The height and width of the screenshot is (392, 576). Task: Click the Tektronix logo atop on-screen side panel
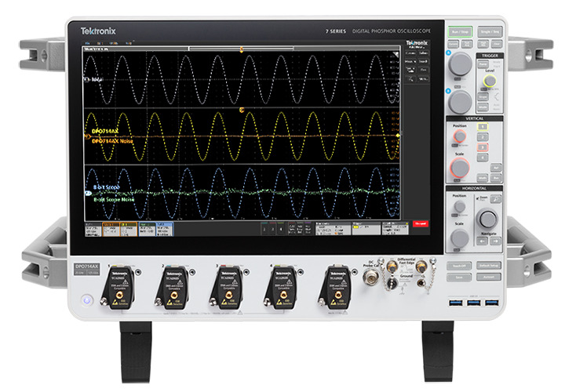point(417,43)
